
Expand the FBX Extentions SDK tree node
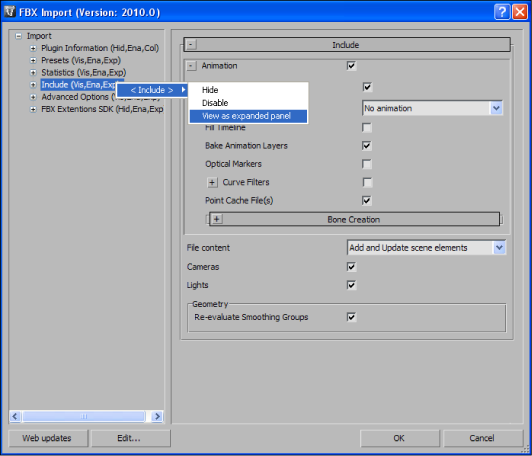[x=33, y=109]
